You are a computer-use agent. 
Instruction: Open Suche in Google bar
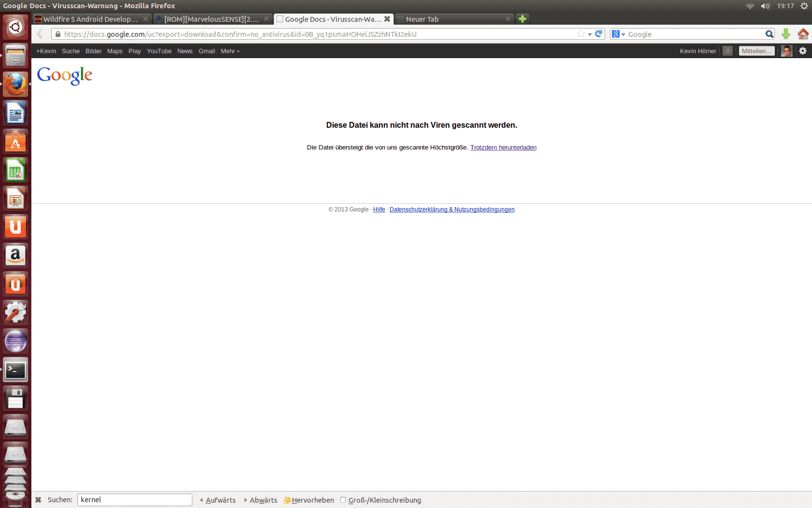point(71,51)
